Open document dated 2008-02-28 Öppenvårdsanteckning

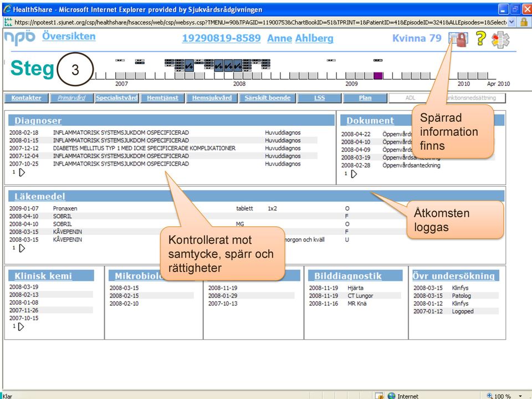point(391,165)
